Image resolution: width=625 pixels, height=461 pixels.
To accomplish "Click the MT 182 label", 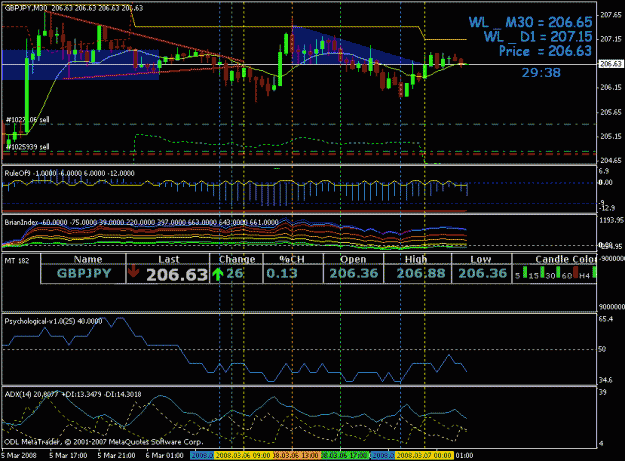I will coord(17,261).
